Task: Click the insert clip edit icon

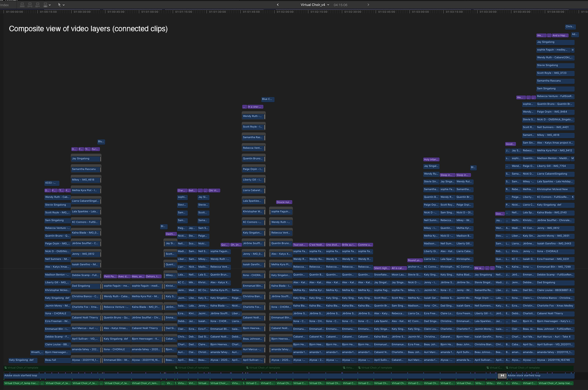Action: [30, 5]
